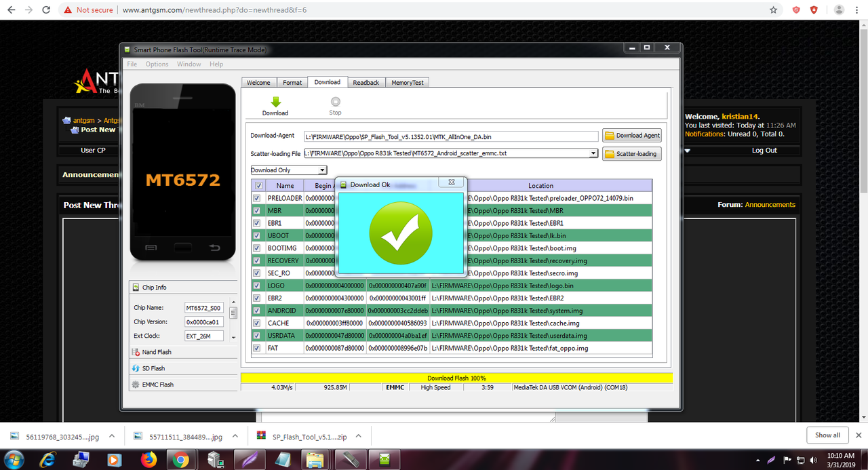Open the media player taskbar icon

115,459
